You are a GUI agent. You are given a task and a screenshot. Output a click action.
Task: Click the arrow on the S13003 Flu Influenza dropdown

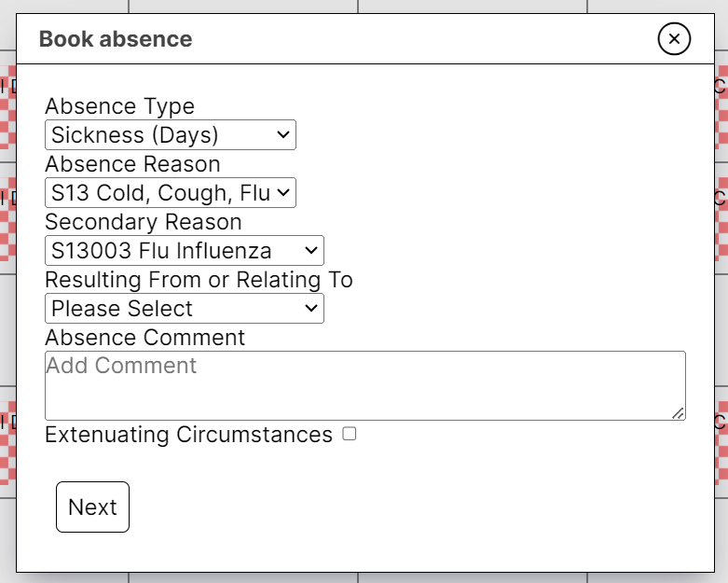coord(311,251)
